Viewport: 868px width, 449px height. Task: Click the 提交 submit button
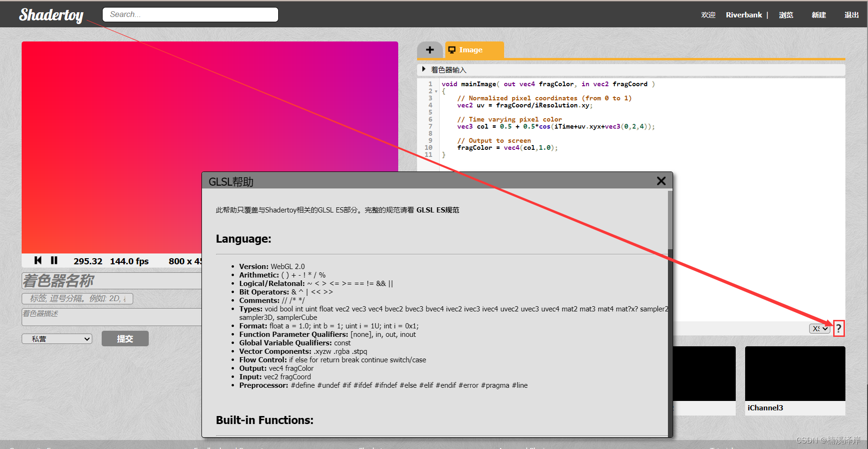(x=125, y=339)
